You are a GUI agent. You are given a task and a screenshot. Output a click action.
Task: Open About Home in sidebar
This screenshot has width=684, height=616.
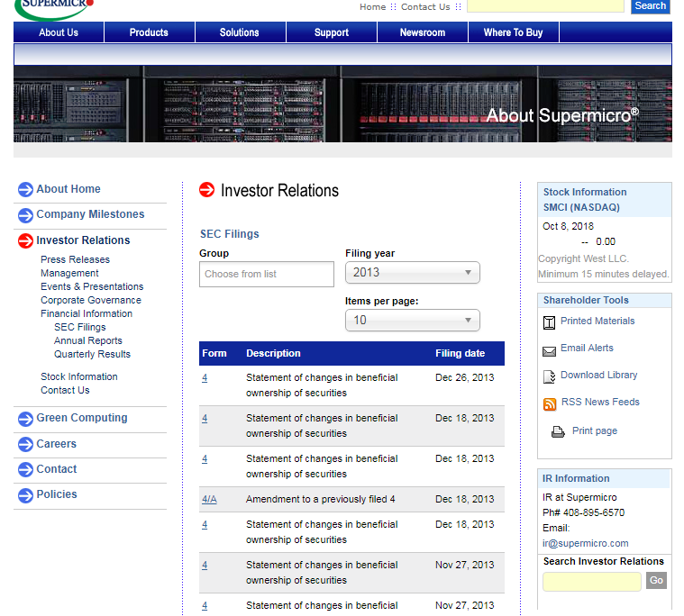click(x=68, y=189)
